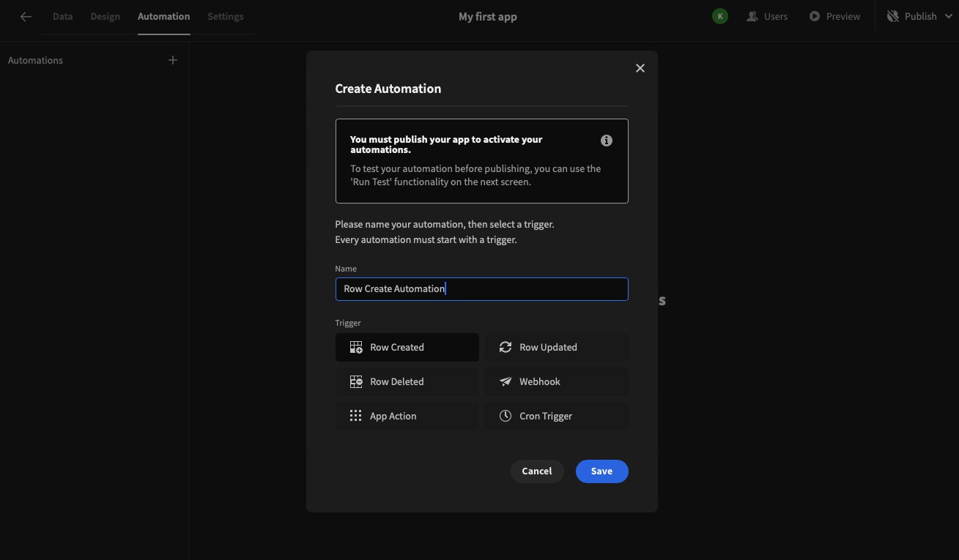This screenshot has width=959, height=560.
Task: Add a new automation with plus icon
Action: pos(172,59)
